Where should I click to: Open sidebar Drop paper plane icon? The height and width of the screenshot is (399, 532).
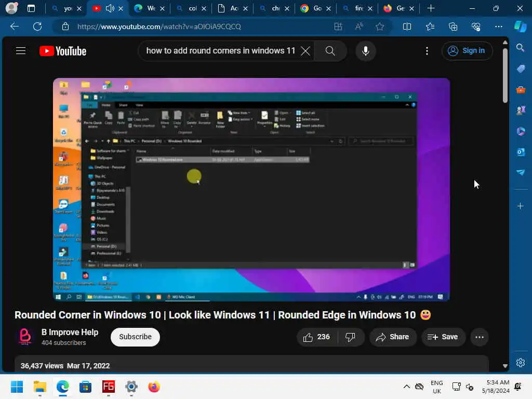point(521,172)
